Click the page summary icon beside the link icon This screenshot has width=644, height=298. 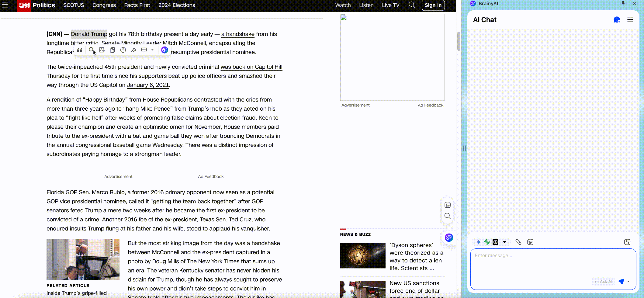pyautogui.click(x=530, y=242)
